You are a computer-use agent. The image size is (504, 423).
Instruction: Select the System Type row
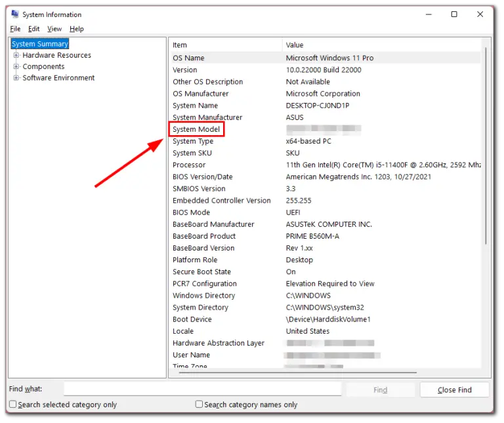coord(325,141)
